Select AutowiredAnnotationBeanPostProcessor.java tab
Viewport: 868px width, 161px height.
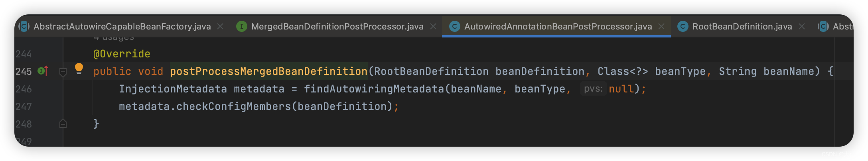558,26
